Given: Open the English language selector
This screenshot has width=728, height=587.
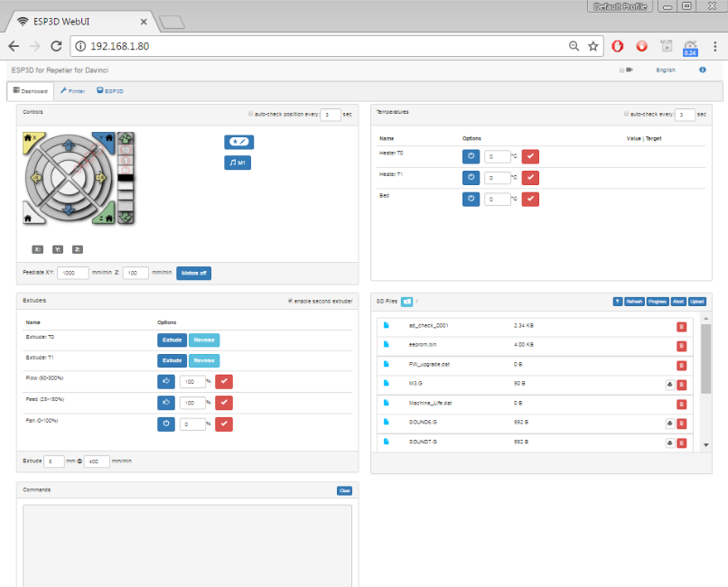Looking at the screenshot, I should [x=666, y=70].
